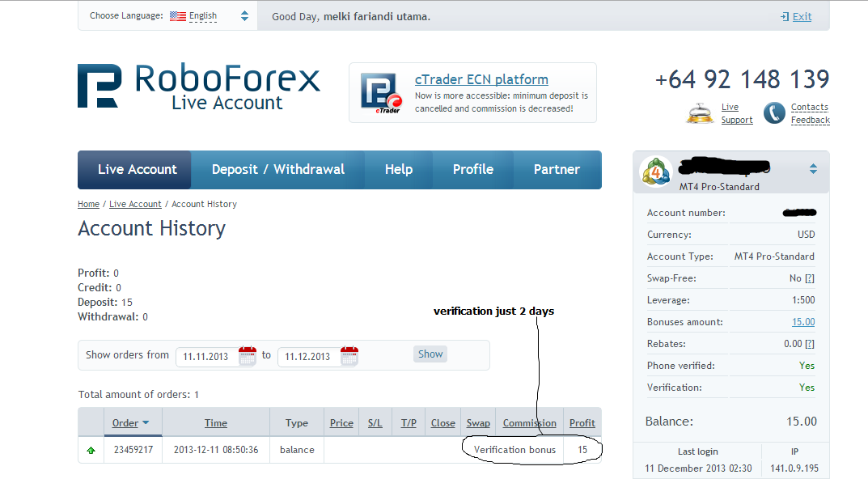The height and width of the screenshot is (479, 868).
Task: Click the Contacts Feedback link
Action: coord(810,113)
